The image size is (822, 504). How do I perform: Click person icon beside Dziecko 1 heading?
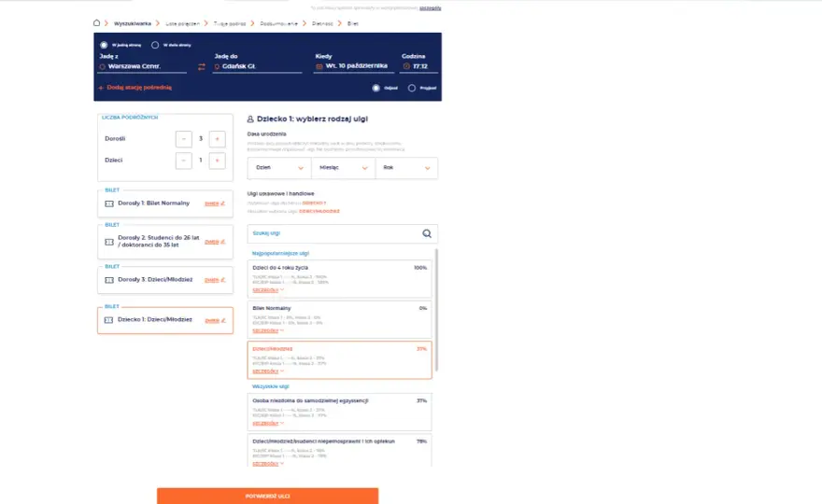tap(250, 119)
